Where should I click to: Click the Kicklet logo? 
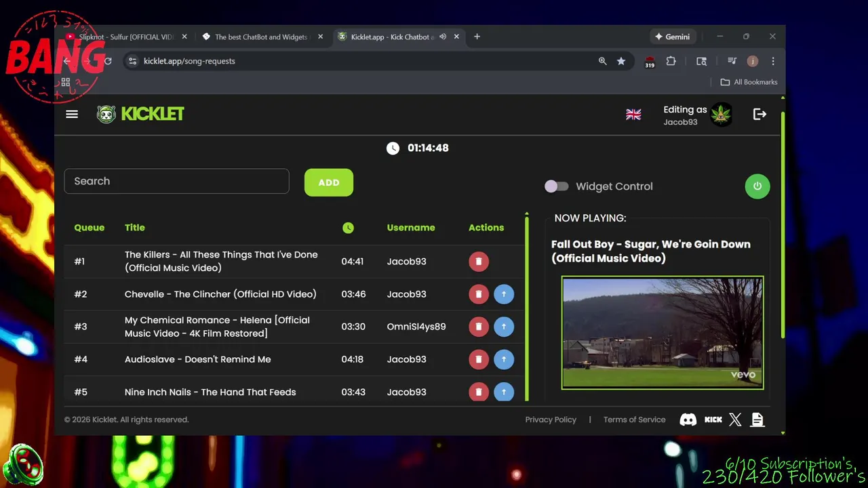tap(140, 114)
